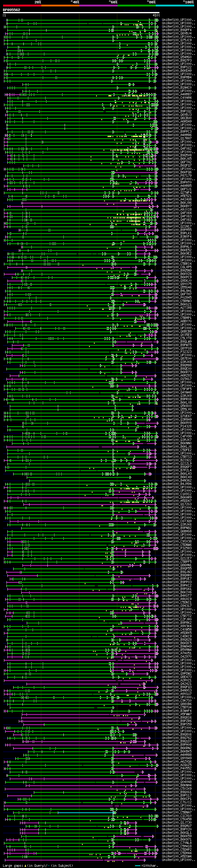Select the UniRef100_A6RDA9 label
Screen dimensions: 197x868
[177, 122]
